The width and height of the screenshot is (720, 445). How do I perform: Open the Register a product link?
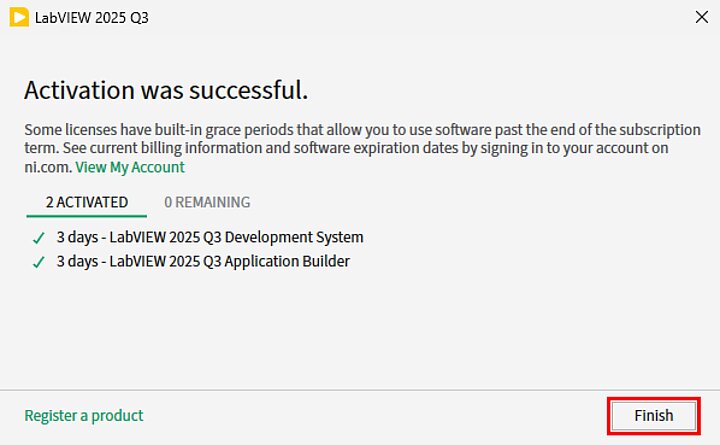pyautogui.click(x=84, y=415)
